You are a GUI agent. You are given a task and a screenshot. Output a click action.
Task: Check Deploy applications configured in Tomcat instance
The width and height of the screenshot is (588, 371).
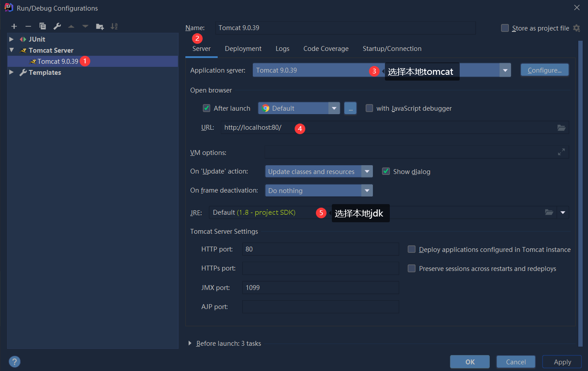pos(411,249)
